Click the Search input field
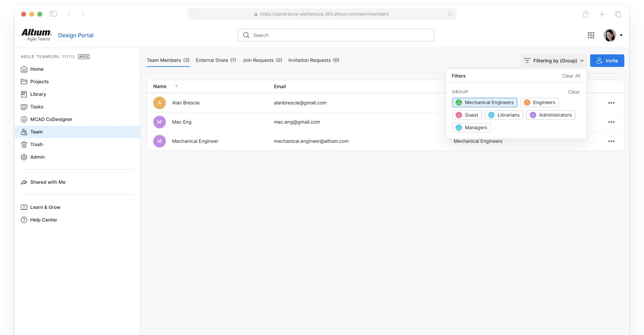Image resolution: width=644 pixels, height=335 pixels. click(336, 35)
